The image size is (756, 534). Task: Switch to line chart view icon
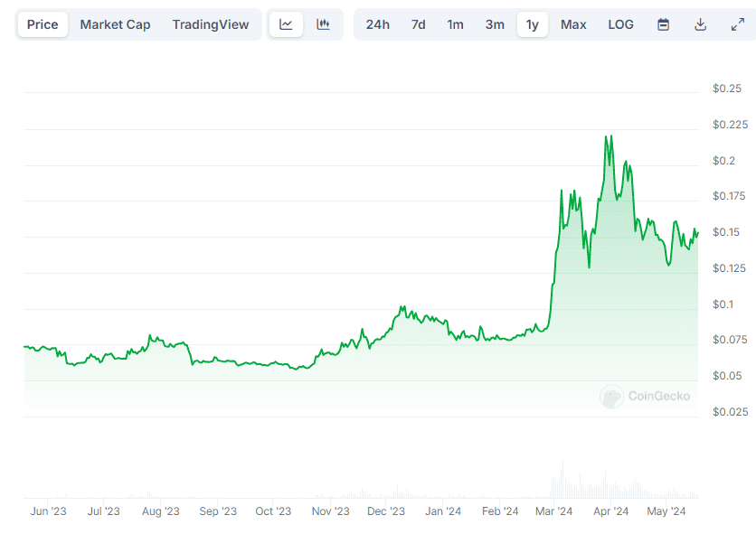coord(286,24)
